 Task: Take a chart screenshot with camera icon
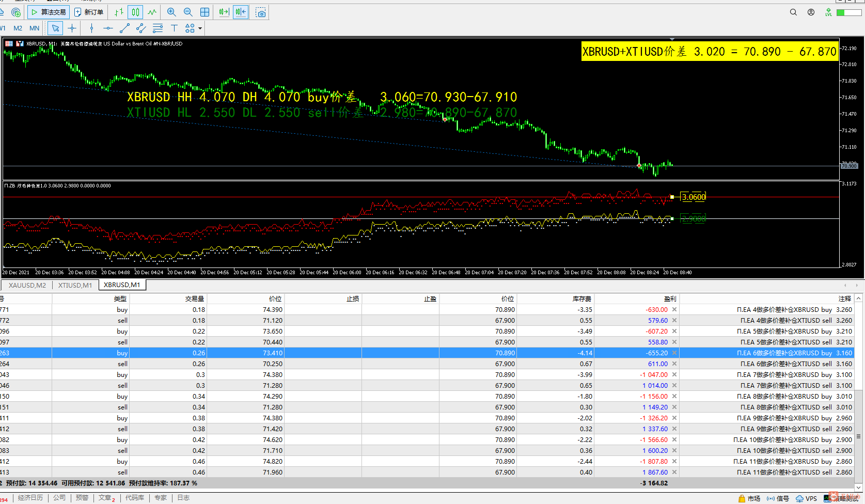click(x=261, y=12)
